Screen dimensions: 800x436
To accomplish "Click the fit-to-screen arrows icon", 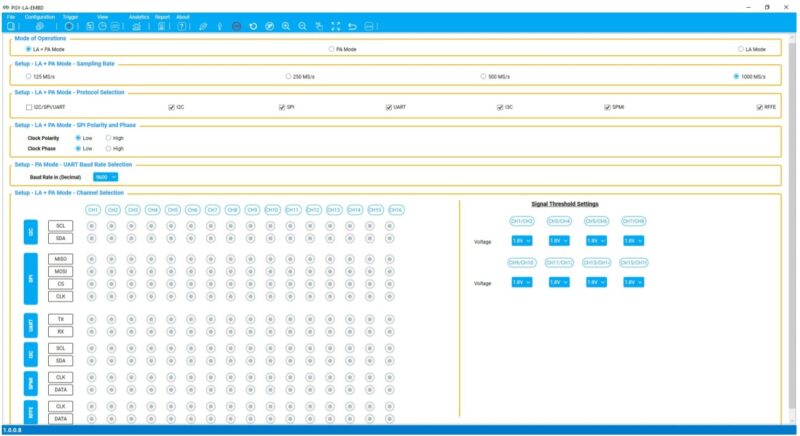I will (x=336, y=26).
